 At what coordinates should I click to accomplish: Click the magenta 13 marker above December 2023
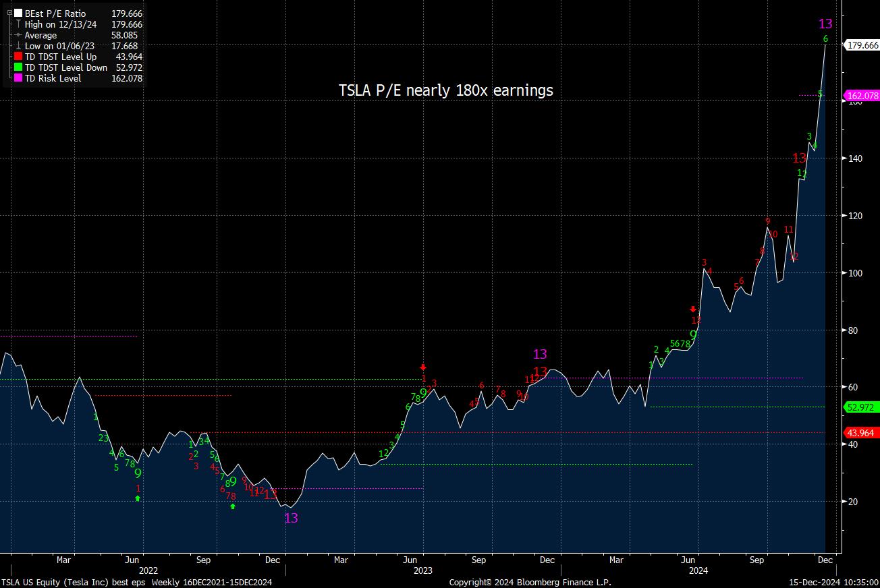click(540, 354)
